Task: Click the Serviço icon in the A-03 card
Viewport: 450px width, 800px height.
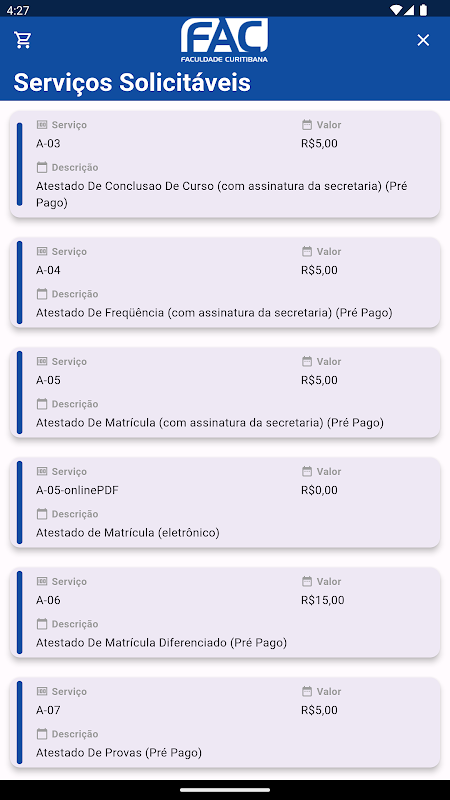Action: click(42, 124)
